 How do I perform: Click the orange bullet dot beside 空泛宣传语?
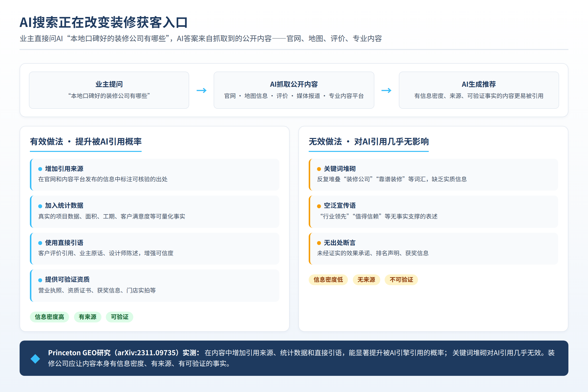319,206
